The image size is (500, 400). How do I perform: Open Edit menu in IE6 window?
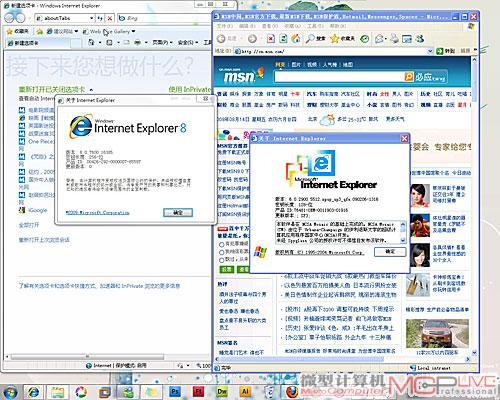[x=247, y=26]
